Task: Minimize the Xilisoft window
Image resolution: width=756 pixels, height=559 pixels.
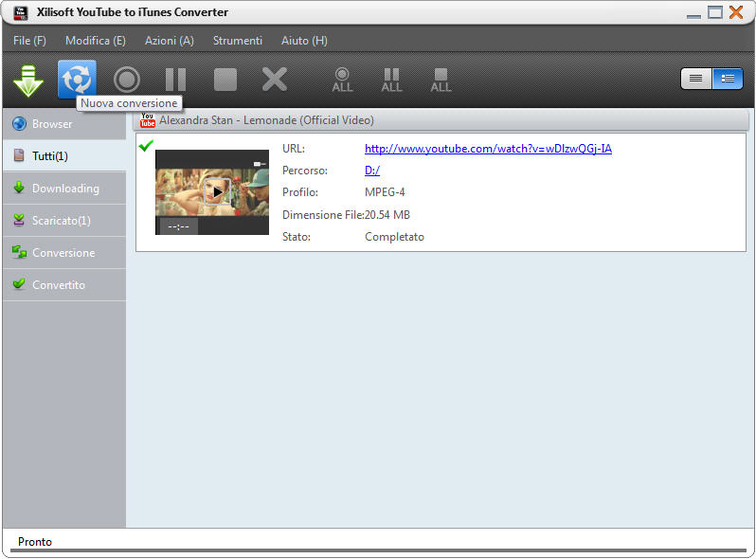Action: [693, 15]
